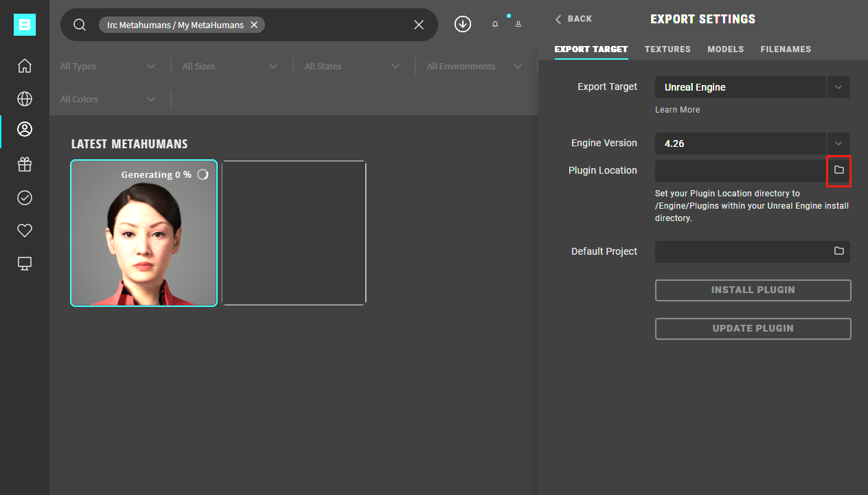Clear the search bar with X

(419, 25)
